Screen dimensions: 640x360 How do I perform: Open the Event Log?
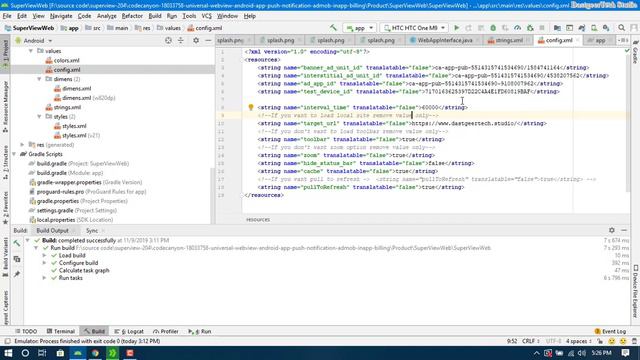click(x=610, y=331)
